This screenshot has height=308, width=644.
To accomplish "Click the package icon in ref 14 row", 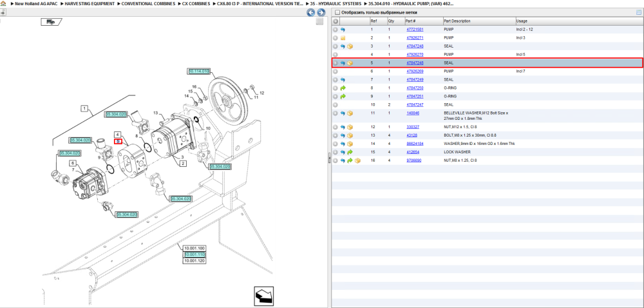I will pyautogui.click(x=350, y=144).
